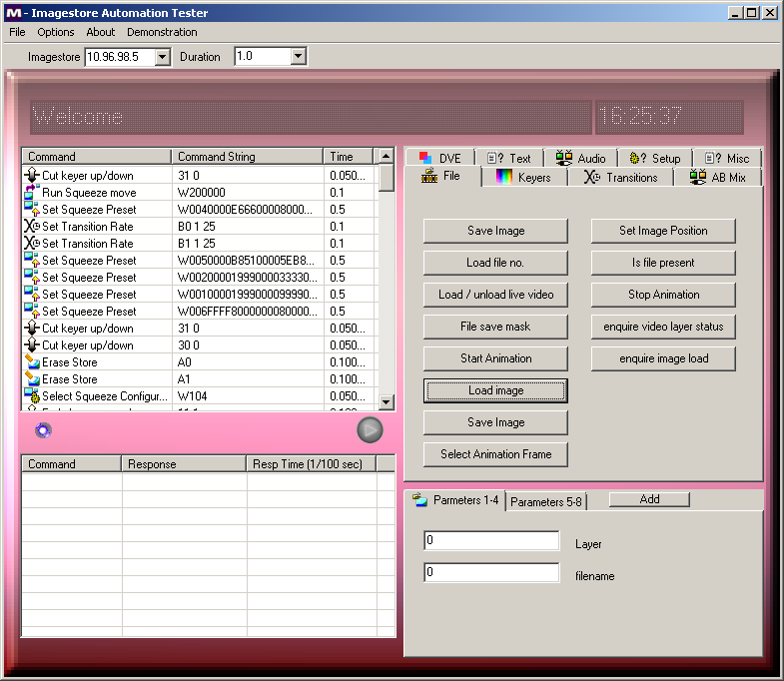Click the Layer input field
The height and width of the screenshot is (681, 784).
pyautogui.click(x=491, y=541)
